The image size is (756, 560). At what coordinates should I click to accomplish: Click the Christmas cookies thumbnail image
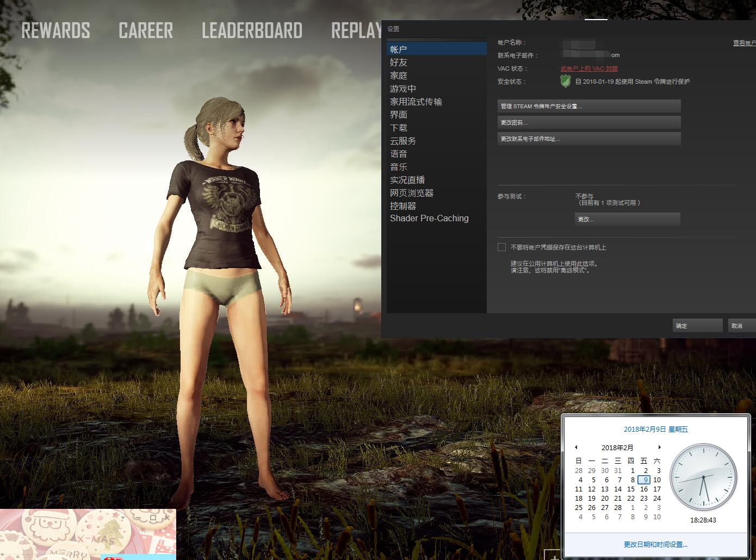click(x=88, y=534)
